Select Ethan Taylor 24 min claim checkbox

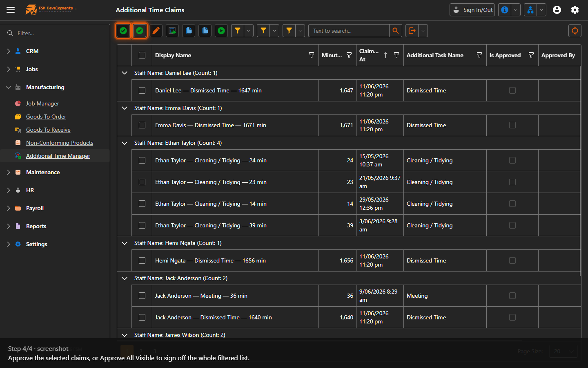coord(142,160)
